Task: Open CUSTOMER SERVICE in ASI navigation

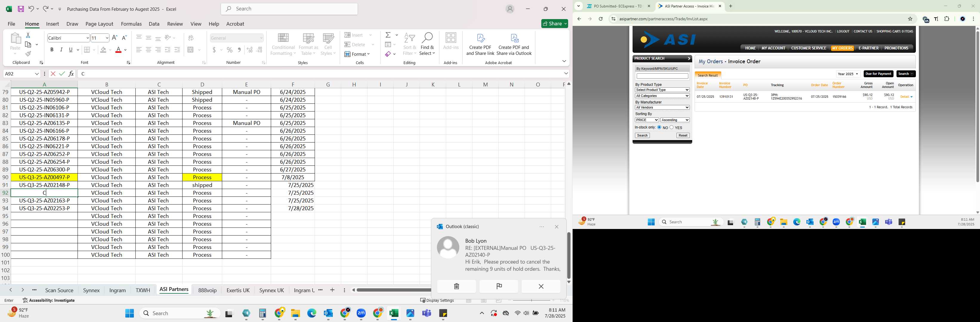Action: (x=809, y=48)
